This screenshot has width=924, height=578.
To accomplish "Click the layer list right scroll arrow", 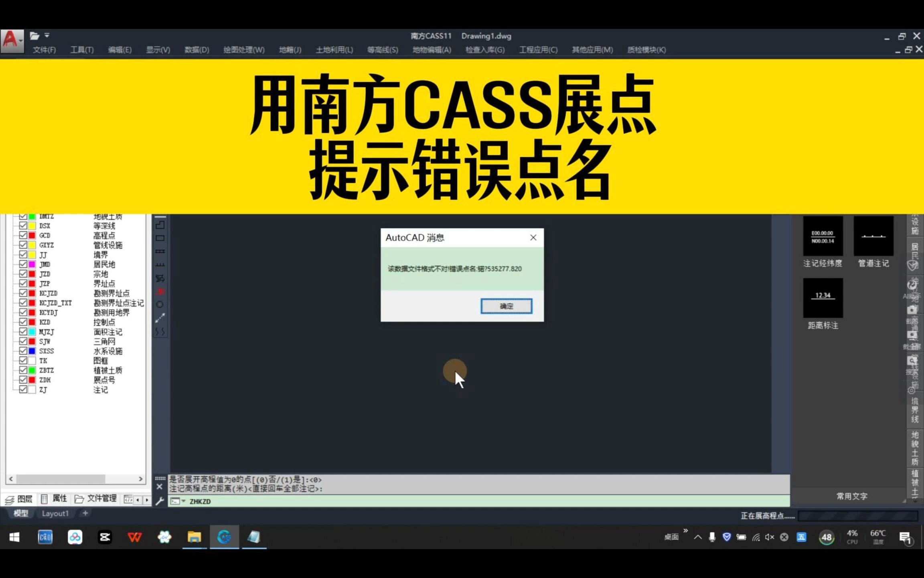I will point(140,479).
